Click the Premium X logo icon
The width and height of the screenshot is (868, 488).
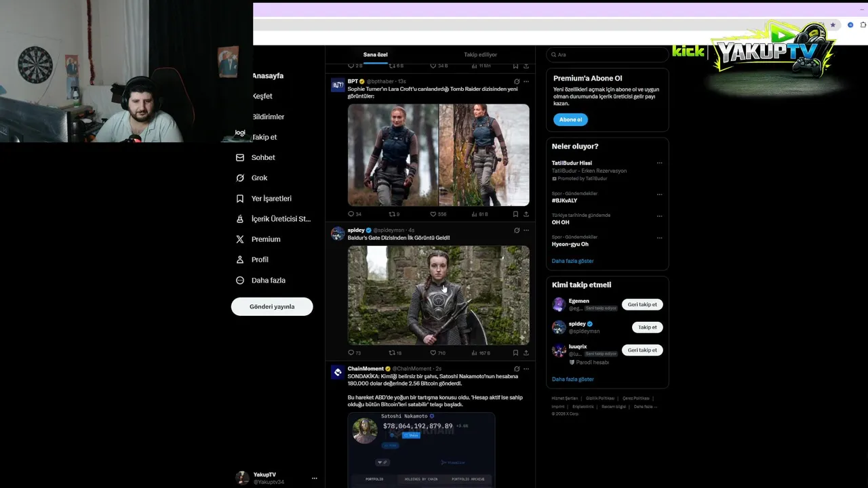point(239,239)
